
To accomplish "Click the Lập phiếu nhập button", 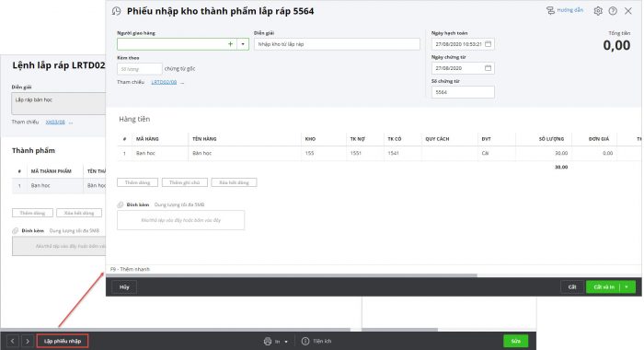I will 63,341.
